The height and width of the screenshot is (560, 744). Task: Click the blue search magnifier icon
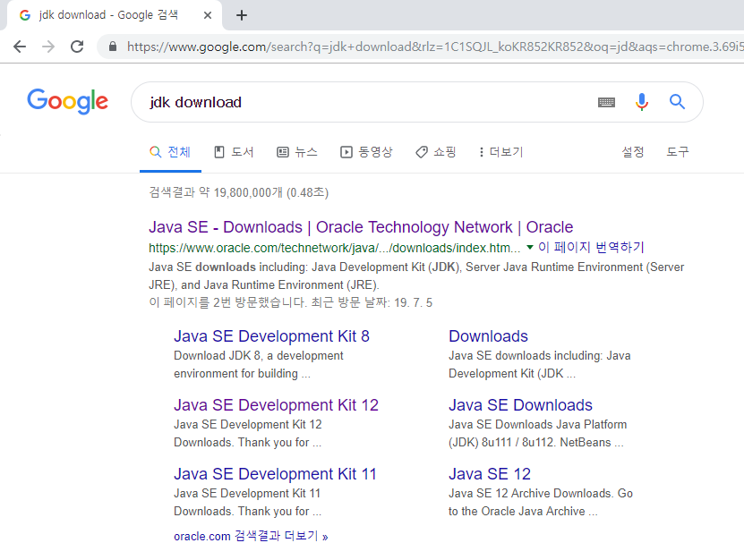(x=677, y=102)
